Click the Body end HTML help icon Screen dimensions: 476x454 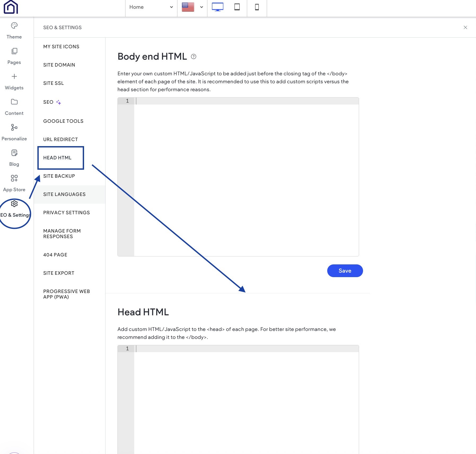[193, 56]
